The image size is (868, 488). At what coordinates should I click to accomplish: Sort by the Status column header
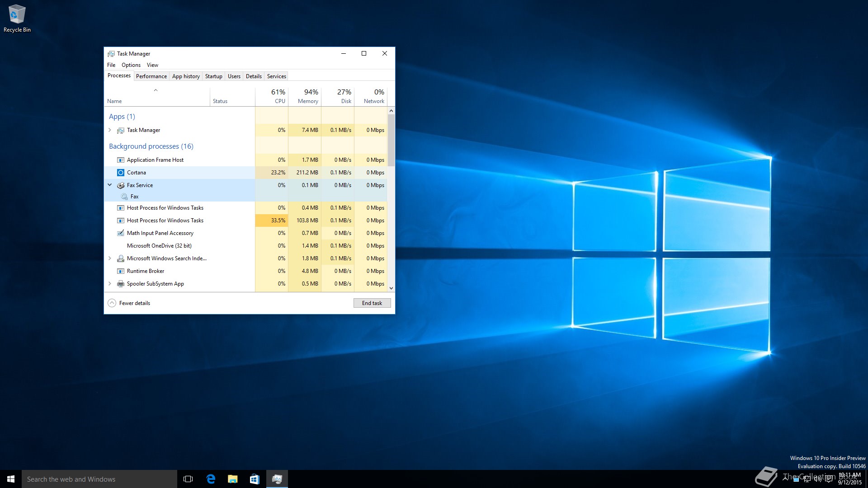coord(232,96)
